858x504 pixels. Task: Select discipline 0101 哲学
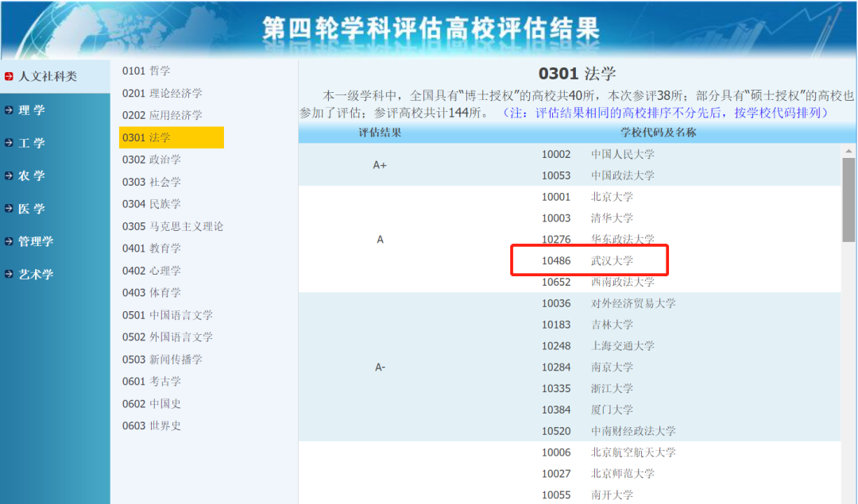tap(146, 71)
